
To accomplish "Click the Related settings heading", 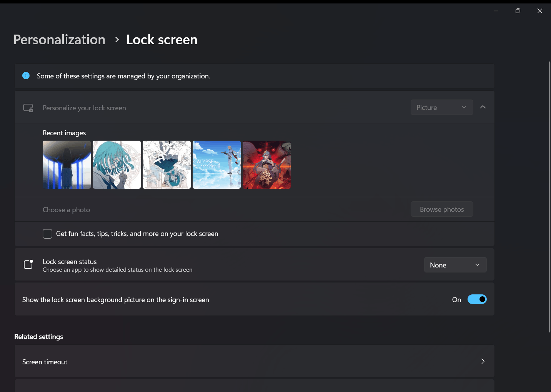I will click(x=38, y=337).
